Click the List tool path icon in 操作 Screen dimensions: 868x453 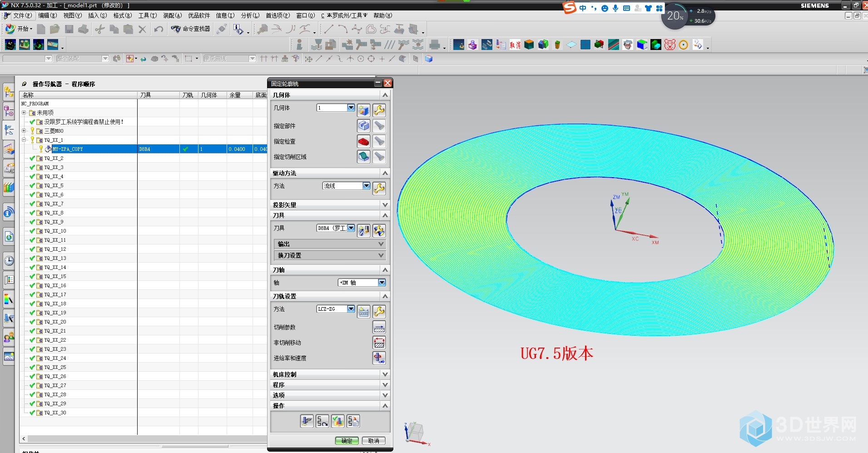point(353,421)
